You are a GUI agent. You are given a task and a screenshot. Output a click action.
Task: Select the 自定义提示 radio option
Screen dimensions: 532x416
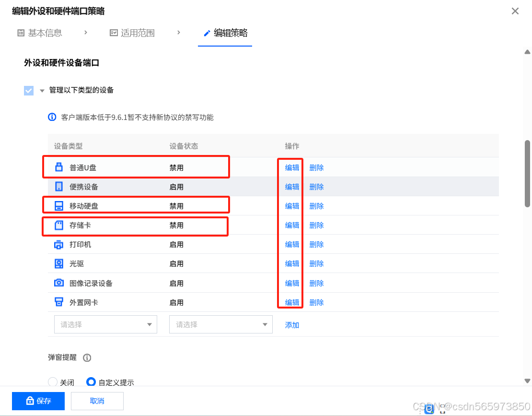click(91, 382)
